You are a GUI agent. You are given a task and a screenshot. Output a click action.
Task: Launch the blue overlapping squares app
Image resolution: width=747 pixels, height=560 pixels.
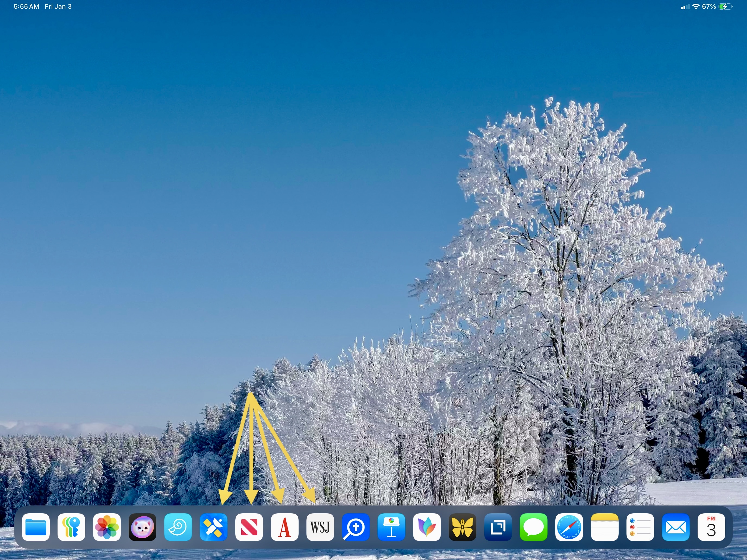[x=498, y=527]
